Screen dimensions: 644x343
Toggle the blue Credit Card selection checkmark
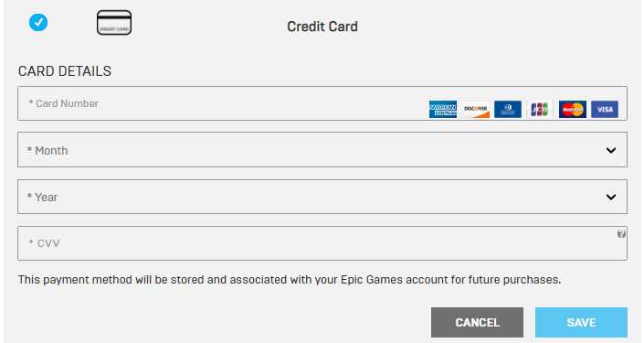point(38,22)
